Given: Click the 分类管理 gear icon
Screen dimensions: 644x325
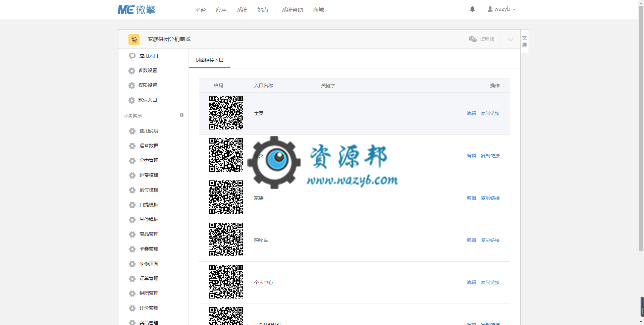Looking at the screenshot, I should [132, 161].
